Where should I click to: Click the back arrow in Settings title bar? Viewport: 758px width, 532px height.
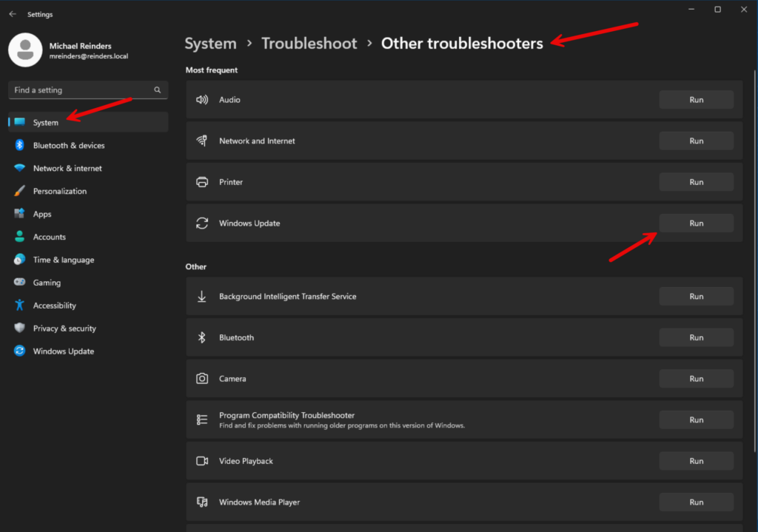pos(13,14)
